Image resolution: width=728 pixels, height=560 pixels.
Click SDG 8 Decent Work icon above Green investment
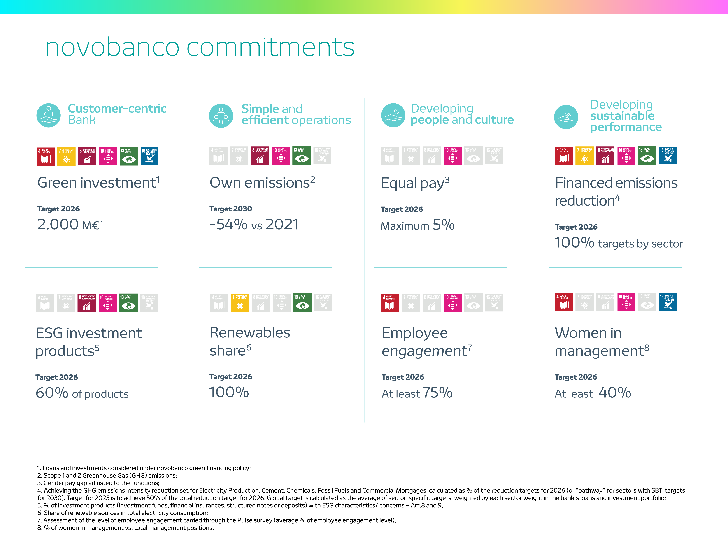coord(87,156)
